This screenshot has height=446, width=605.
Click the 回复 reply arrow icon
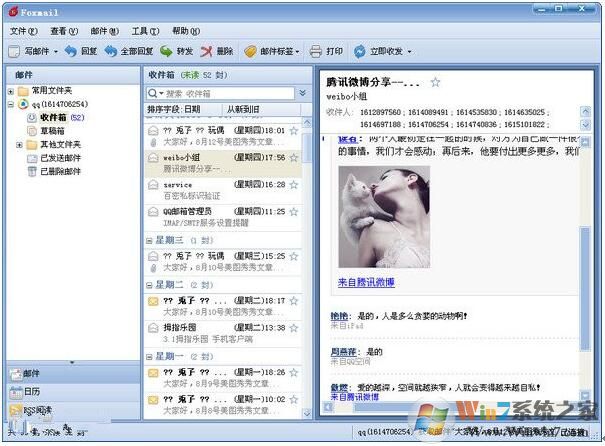click(71, 51)
